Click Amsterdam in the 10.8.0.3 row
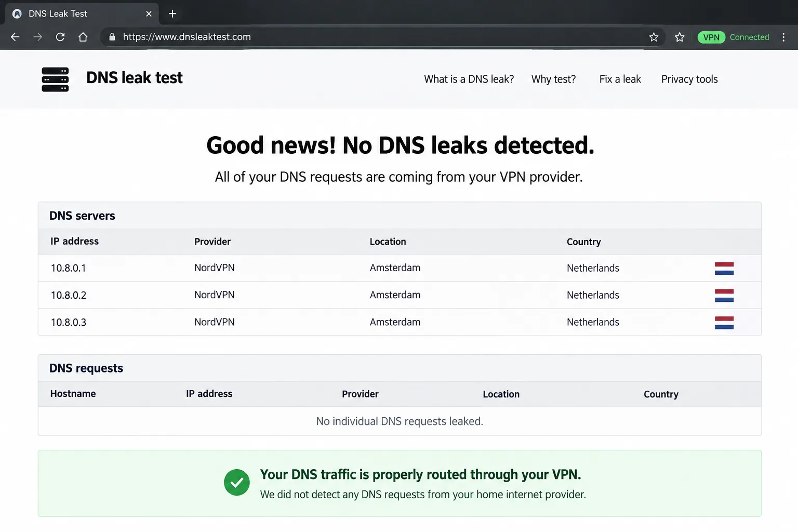The image size is (798, 532). pos(395,322)
